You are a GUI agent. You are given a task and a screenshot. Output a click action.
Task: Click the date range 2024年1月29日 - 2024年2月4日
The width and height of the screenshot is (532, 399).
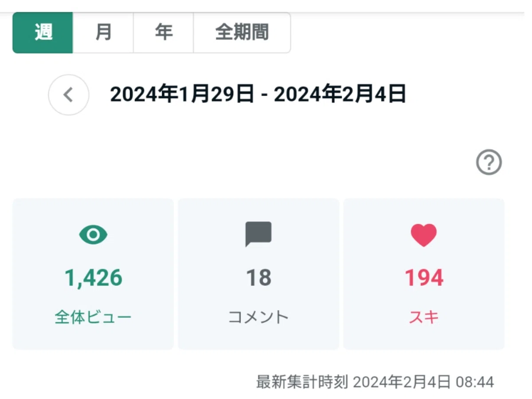click(258, 94)
